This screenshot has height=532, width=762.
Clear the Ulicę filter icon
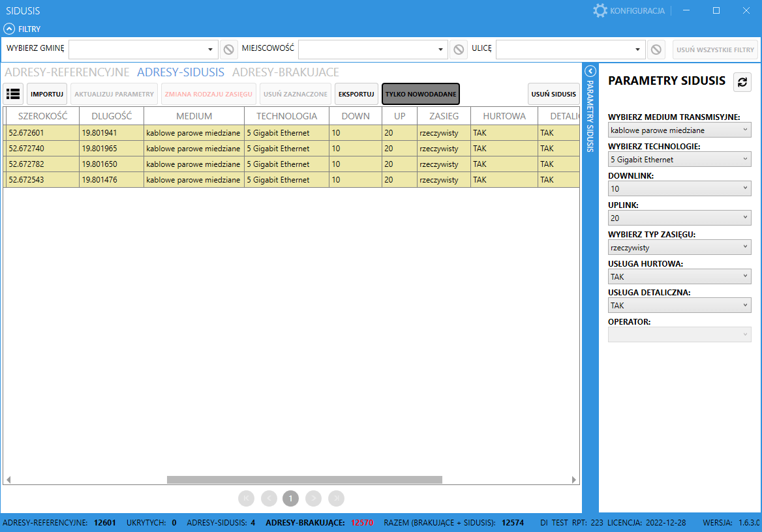656,50
